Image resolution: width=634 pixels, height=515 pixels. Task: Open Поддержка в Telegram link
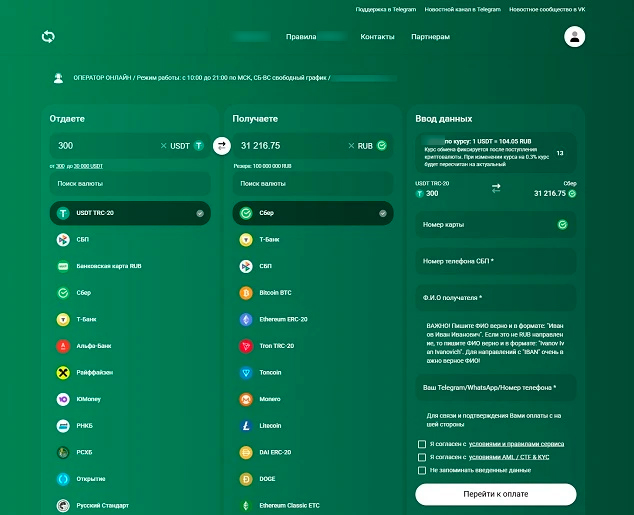pos(386,9)
